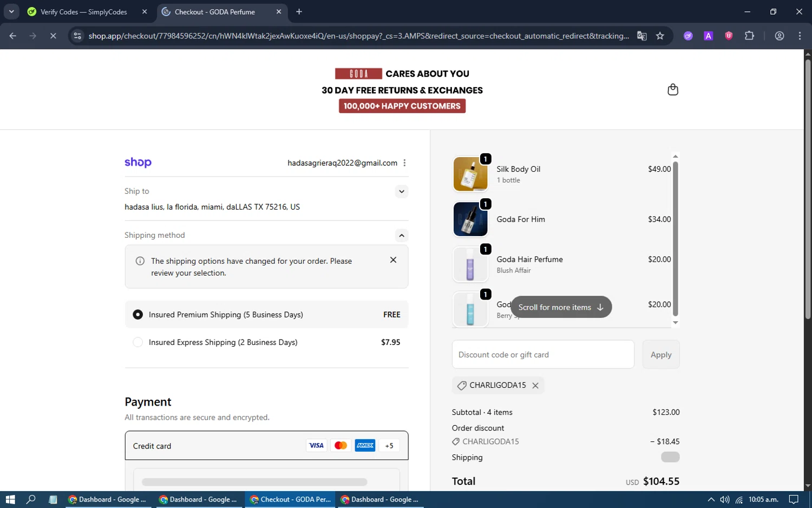Apply the discount code
Screen dimensions: 812x508
(x=661, y=355)
